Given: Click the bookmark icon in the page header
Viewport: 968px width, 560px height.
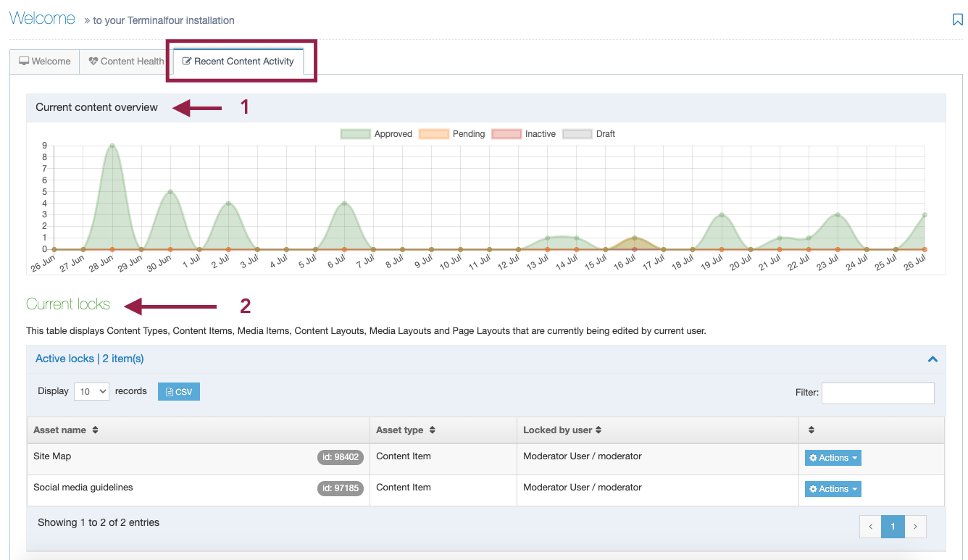Looking at the screenshot, I should [x=957, y=20].
